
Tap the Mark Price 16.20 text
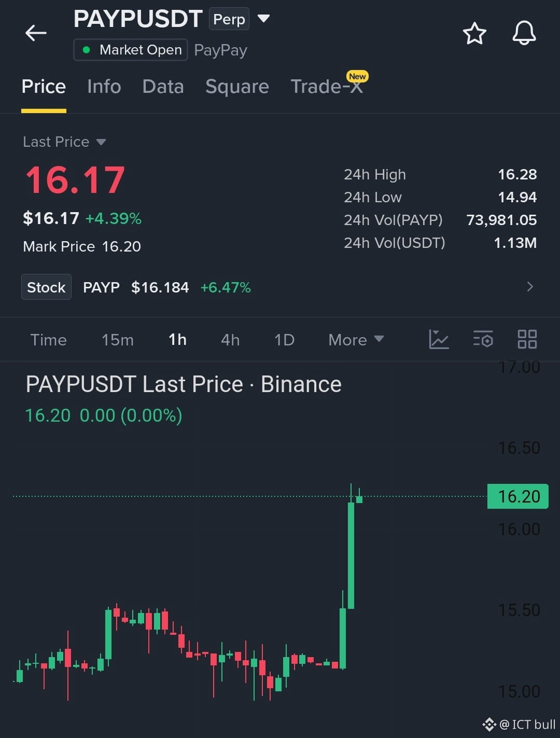click(x=82, y=246)
